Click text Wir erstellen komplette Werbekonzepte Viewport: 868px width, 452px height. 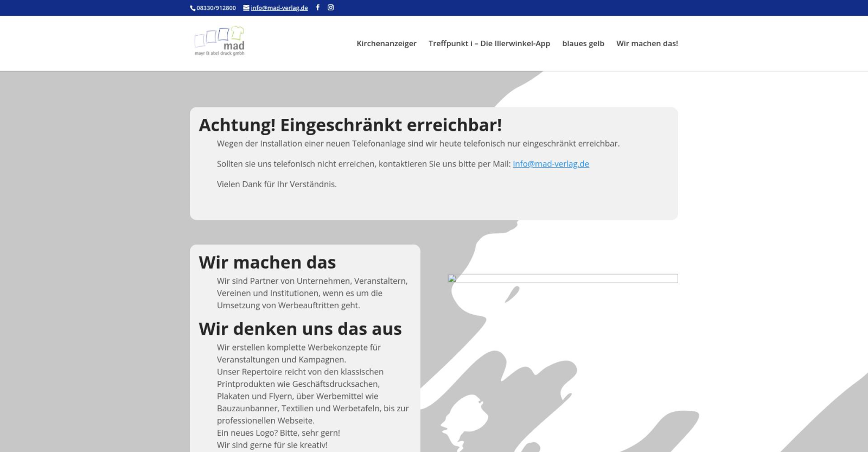[x=299, y=353]
